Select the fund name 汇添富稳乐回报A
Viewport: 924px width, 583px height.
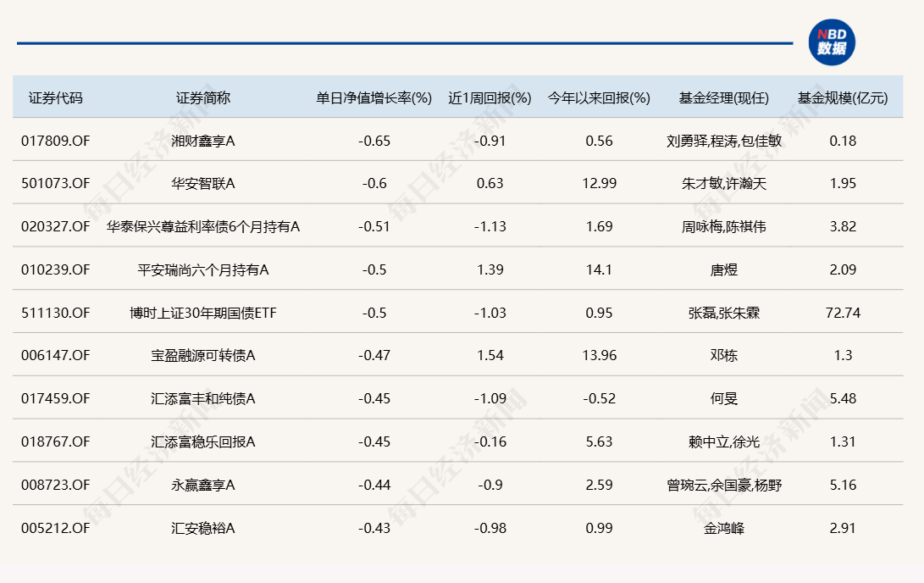pos(202,441)
